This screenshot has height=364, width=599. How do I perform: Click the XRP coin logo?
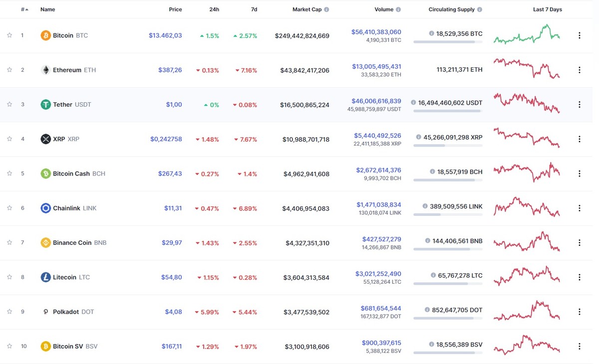click(45, 139)
